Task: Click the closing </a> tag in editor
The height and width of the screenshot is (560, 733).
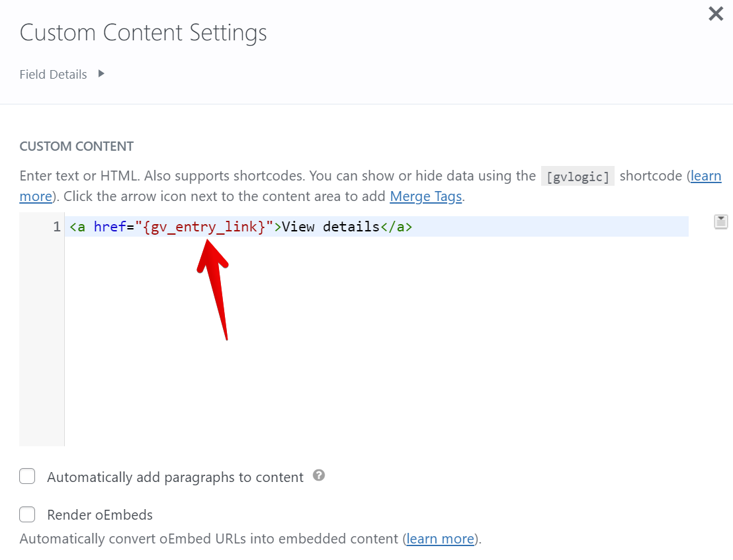Action: (396, 227)
